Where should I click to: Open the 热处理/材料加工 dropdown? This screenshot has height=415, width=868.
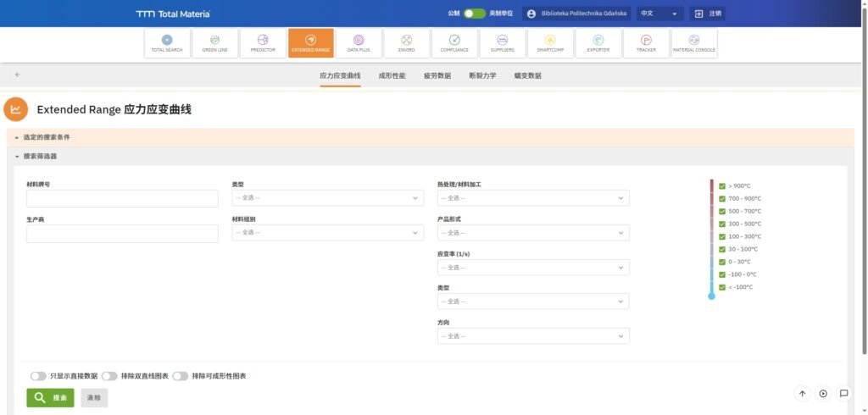533,198
